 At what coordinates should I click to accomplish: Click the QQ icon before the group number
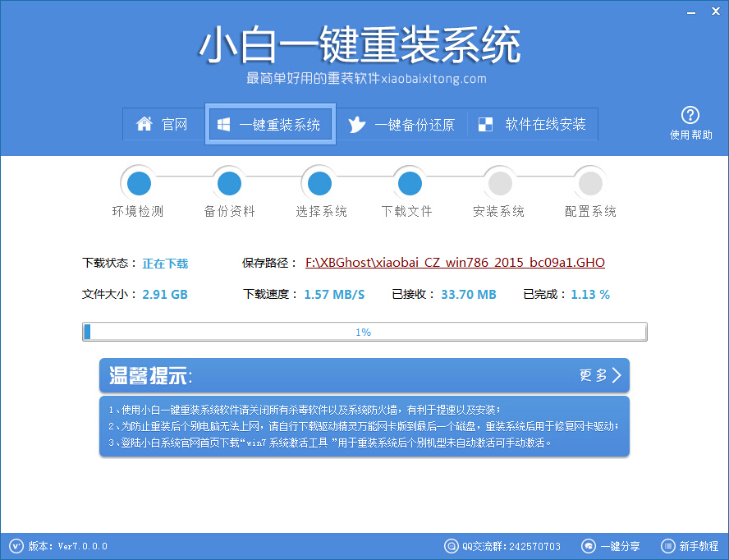pyautogui.click(x=451, y=546)
